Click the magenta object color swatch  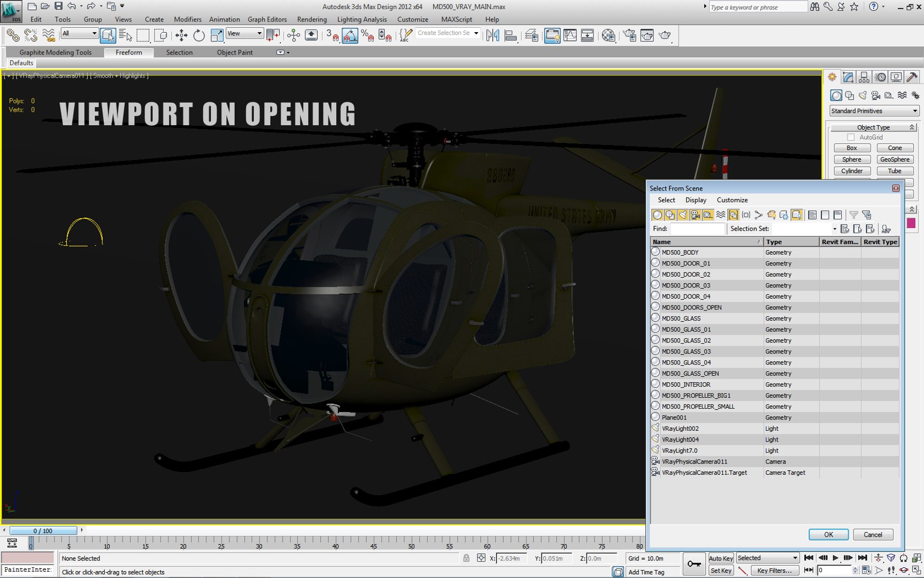tap(911, 223)
